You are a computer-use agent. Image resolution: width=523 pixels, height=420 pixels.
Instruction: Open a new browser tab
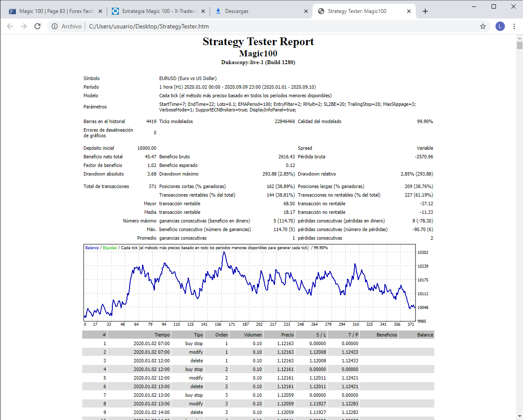(425, 11)
